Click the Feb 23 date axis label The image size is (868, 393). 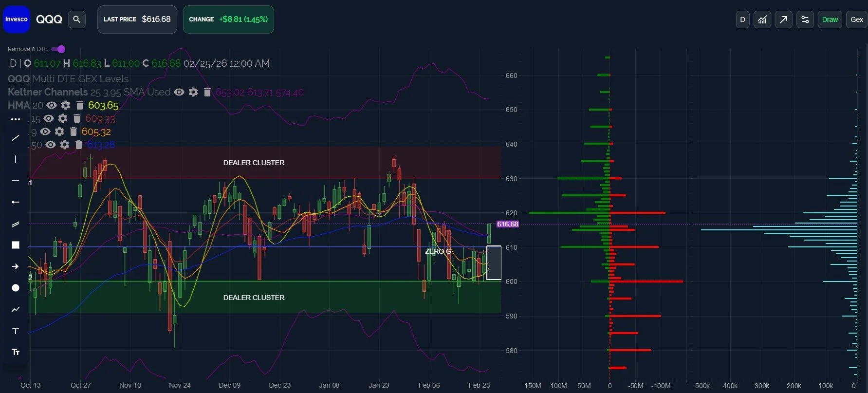tap(479, 385)
